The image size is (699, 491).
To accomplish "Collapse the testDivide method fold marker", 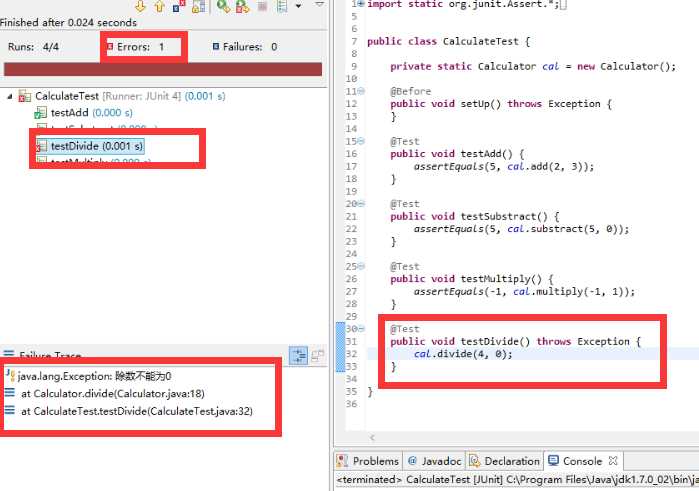I will 361,329.
